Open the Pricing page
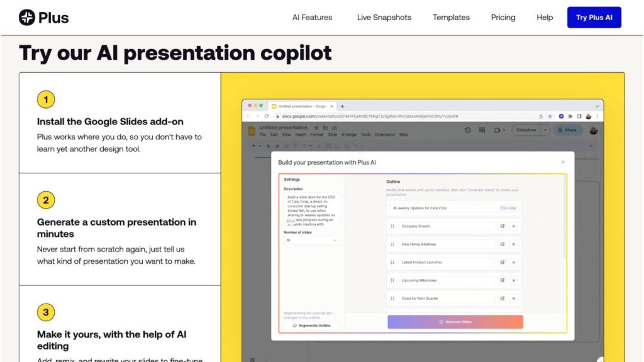 point(503,17)
